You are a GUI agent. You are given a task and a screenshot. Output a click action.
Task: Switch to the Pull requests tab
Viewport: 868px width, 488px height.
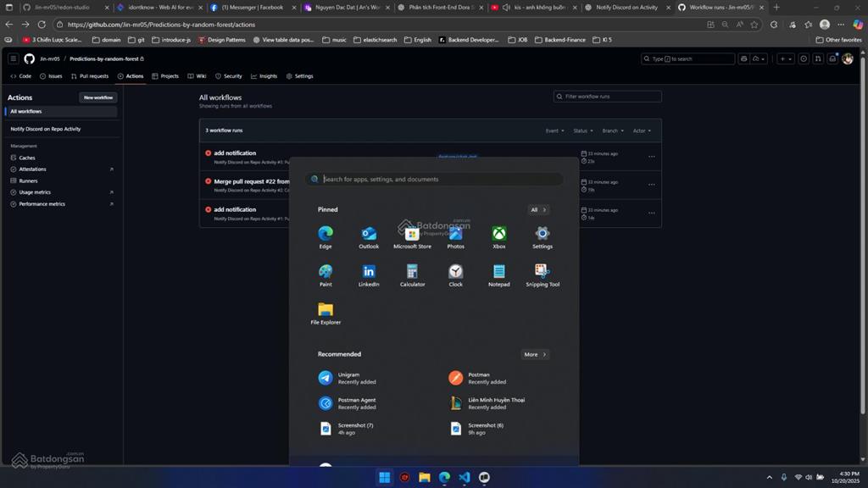coord(90,76)
